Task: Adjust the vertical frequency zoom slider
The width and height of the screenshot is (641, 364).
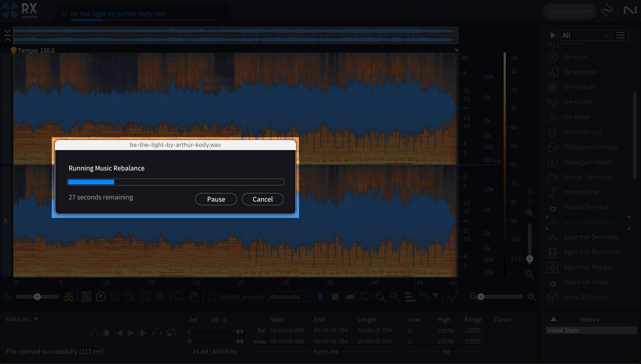Action: click(x=529, y=259)
